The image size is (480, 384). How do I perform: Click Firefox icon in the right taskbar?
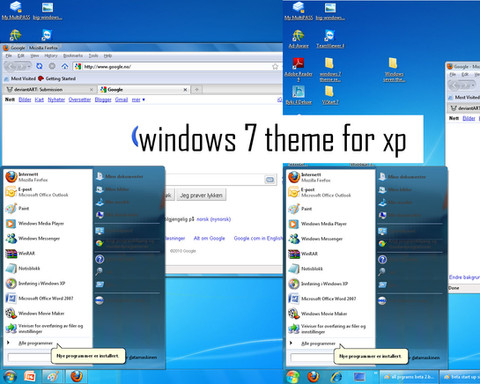tap(313, 377)
